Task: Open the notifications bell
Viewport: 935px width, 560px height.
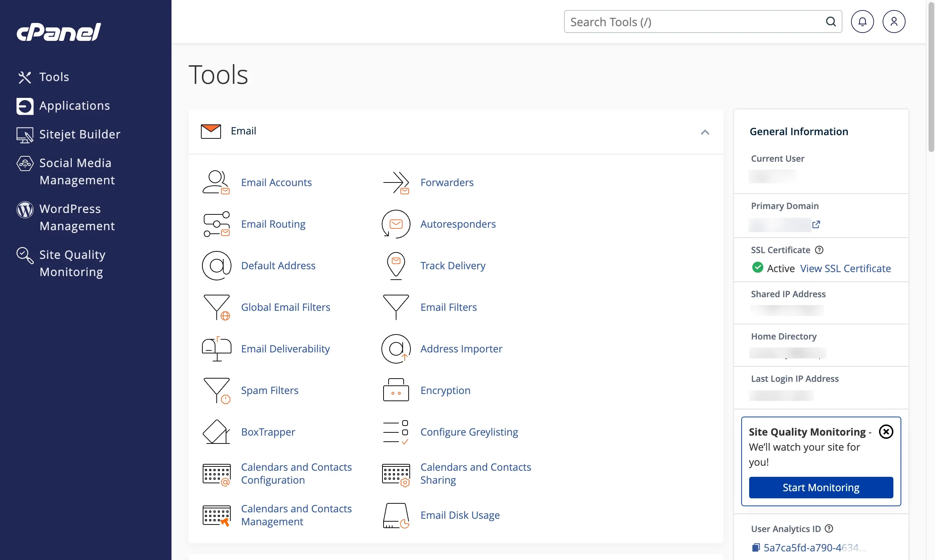Action: [863, 22]
